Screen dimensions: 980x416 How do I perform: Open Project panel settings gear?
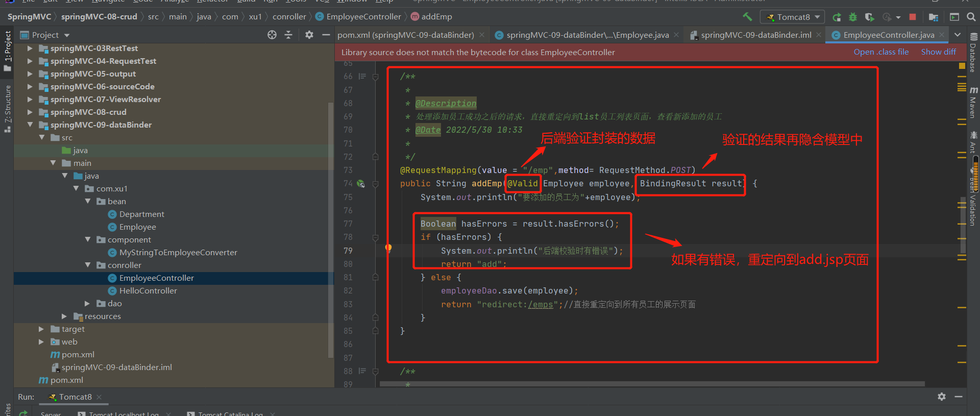(309, 35)
